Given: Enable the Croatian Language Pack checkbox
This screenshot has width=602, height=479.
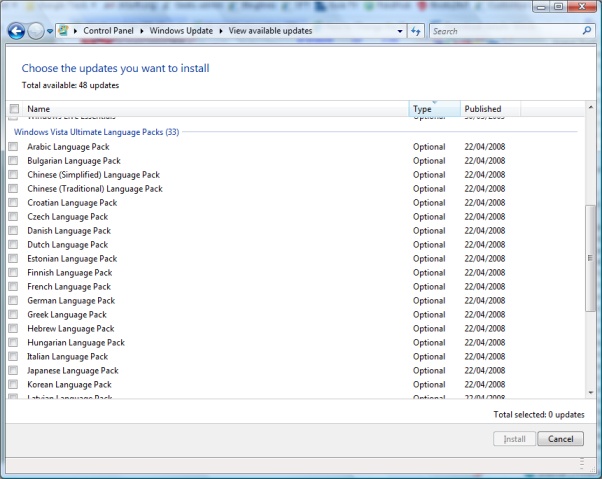Looking at the screenshot, I should [13, 202].
